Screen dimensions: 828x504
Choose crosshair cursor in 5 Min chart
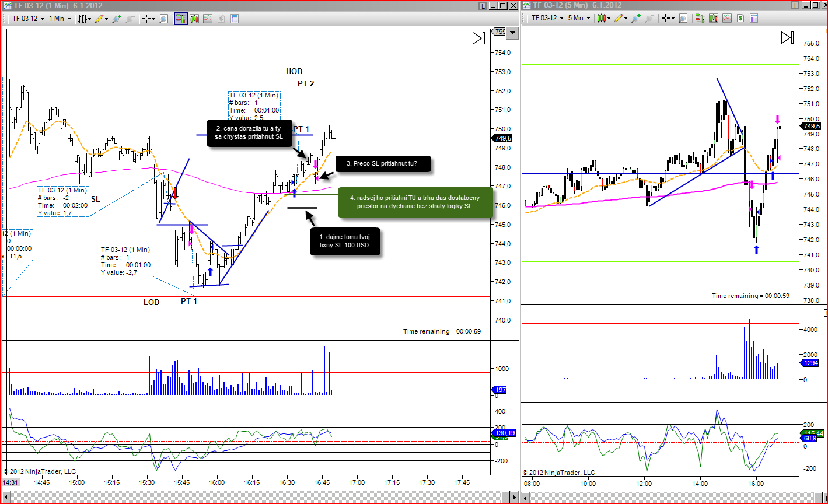pos(665,19)
